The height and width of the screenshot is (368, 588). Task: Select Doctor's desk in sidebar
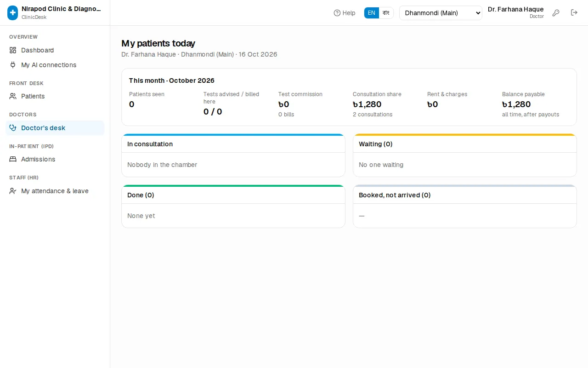pyautogui.click(x=55, y=128)
